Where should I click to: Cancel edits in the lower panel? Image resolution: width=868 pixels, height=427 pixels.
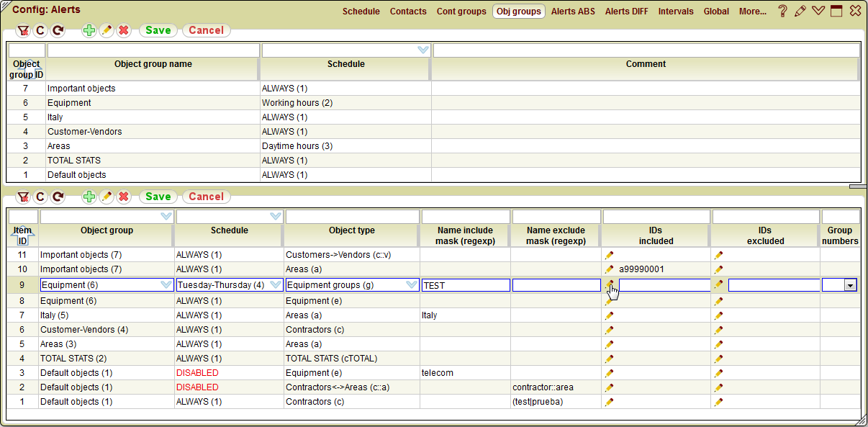point(206,197)
